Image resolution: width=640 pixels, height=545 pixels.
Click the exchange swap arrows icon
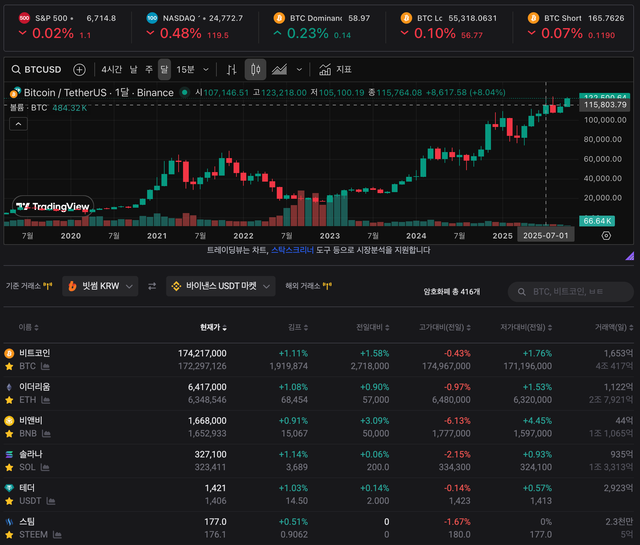coord(152,287)
